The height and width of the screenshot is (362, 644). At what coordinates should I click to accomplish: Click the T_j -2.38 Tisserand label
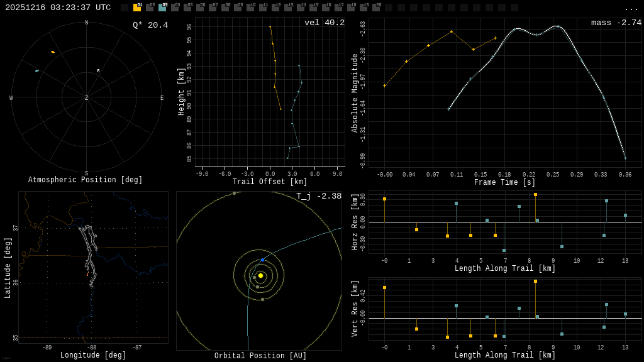coord(319,196)
